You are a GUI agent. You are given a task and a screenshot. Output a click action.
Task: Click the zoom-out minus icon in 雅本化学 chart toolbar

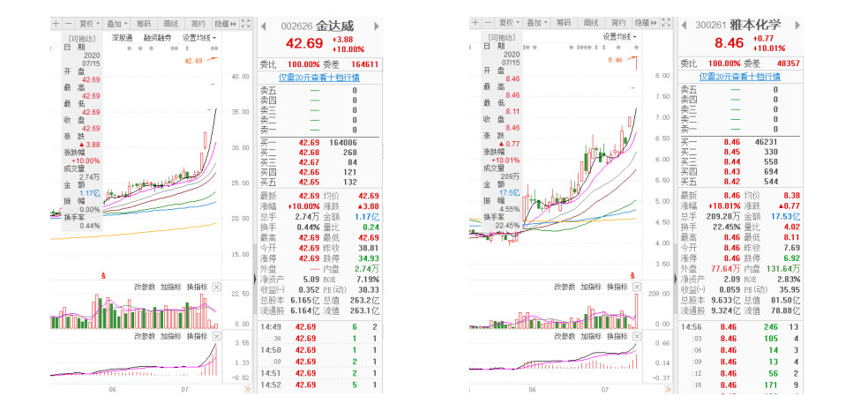[490, 24]
